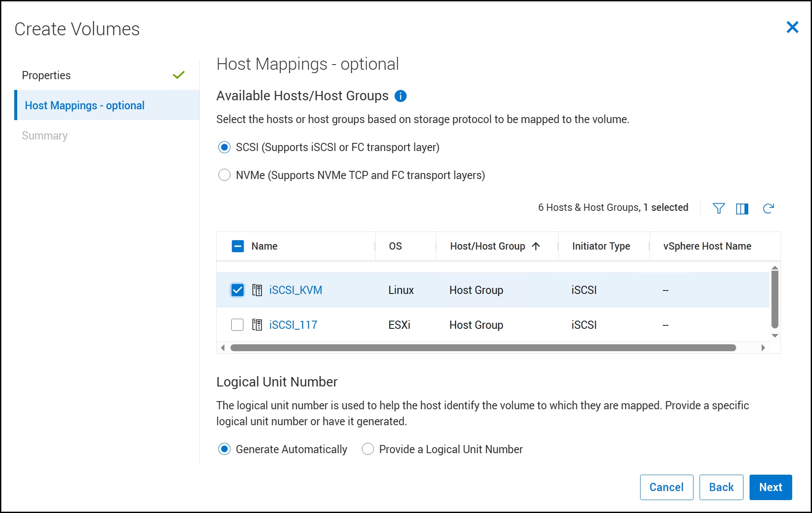812x513 pixels.
Task: Click '6 Hosts & Host Groups, 1 selected' text
Action: pyautogui.click(x=613, y=207)
